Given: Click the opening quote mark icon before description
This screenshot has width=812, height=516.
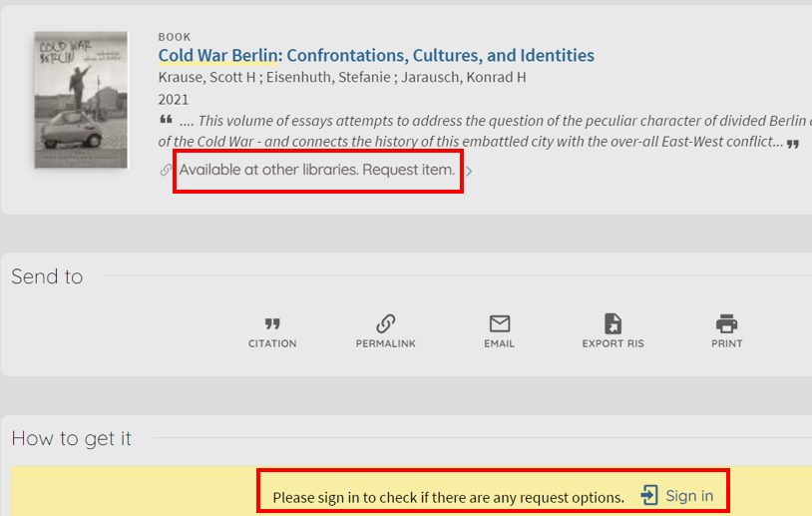Looking at the screenshot, I should pyautogui.click(x=166, y=120).
